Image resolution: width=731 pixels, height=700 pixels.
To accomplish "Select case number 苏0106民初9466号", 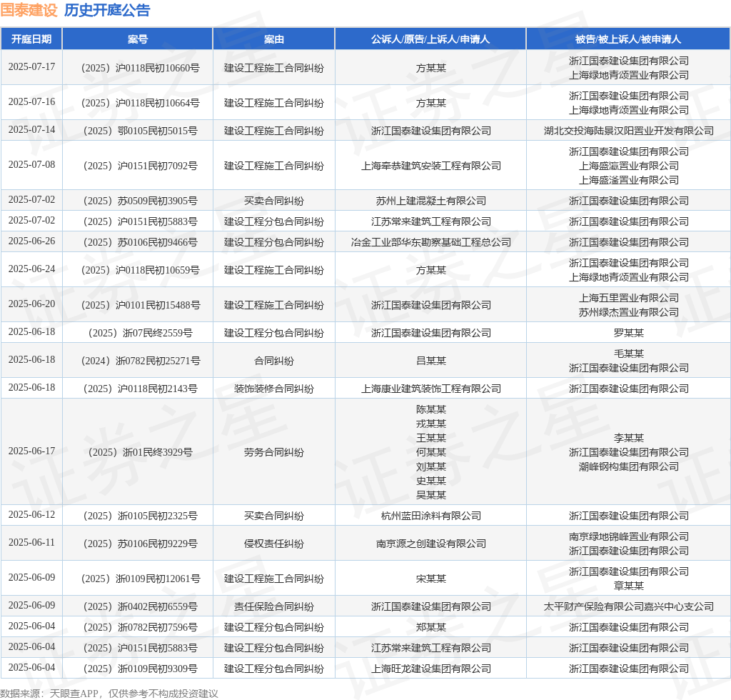I will (x=141, y=243).
